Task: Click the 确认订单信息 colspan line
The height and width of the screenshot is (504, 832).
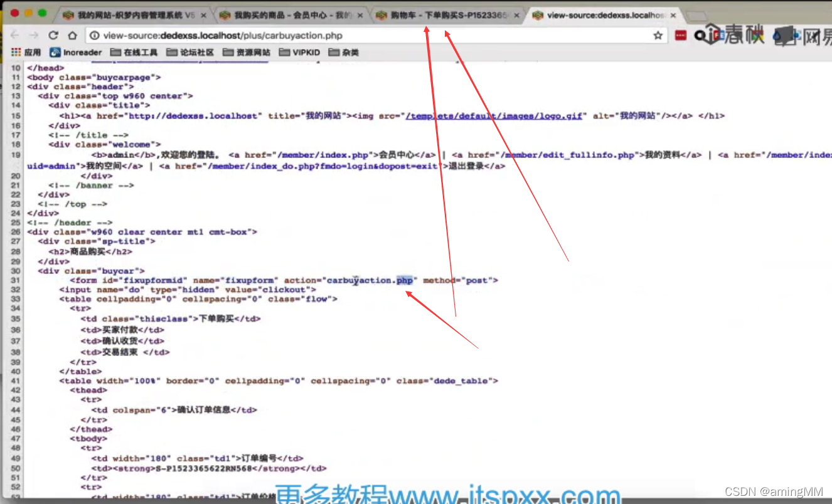Action: point(174,410)
